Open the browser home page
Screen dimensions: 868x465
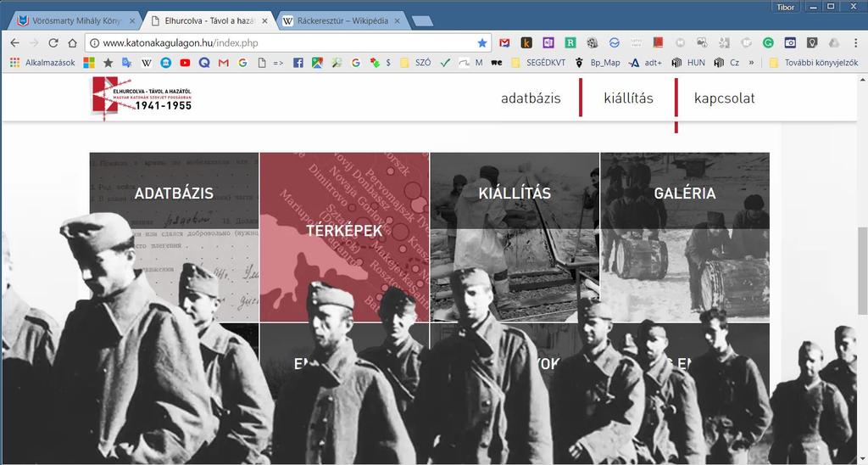tap(72, 42)
